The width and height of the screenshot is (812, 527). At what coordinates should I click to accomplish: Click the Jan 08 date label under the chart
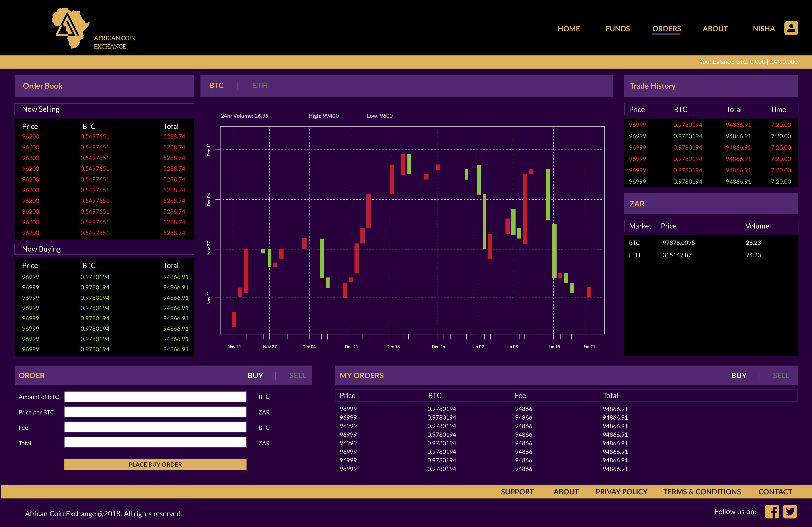pyautogui.click(x=511, y=347)
